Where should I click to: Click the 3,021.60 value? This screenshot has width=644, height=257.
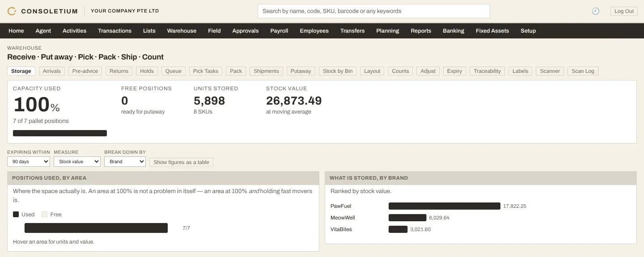coord(420,229)
